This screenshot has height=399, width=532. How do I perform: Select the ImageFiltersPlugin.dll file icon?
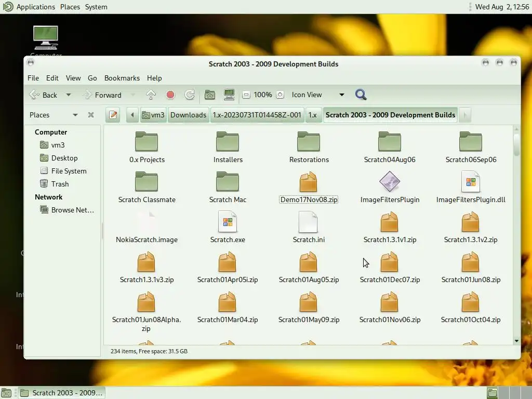471,181
